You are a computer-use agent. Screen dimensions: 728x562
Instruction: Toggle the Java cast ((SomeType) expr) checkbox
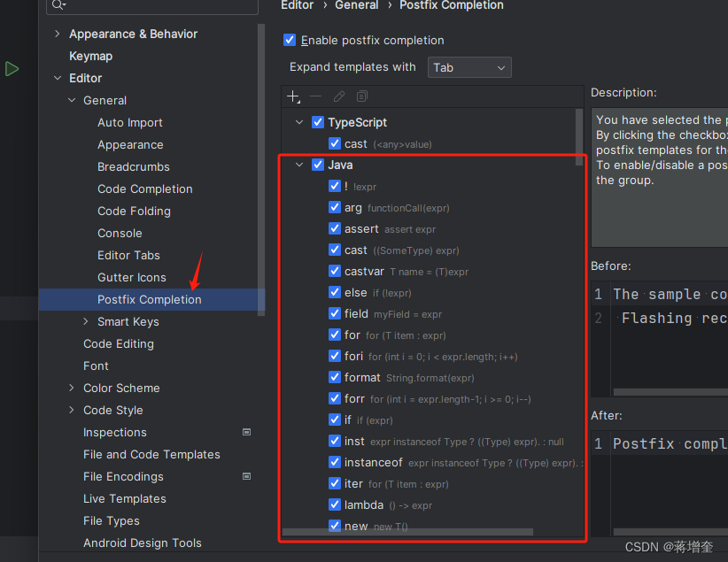pos(334,250)
